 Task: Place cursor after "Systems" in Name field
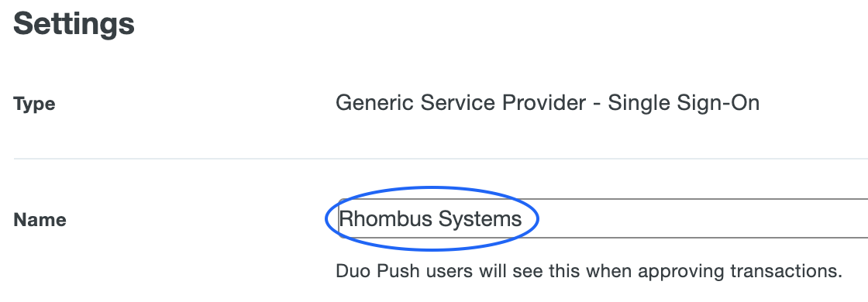coord(523,220)
